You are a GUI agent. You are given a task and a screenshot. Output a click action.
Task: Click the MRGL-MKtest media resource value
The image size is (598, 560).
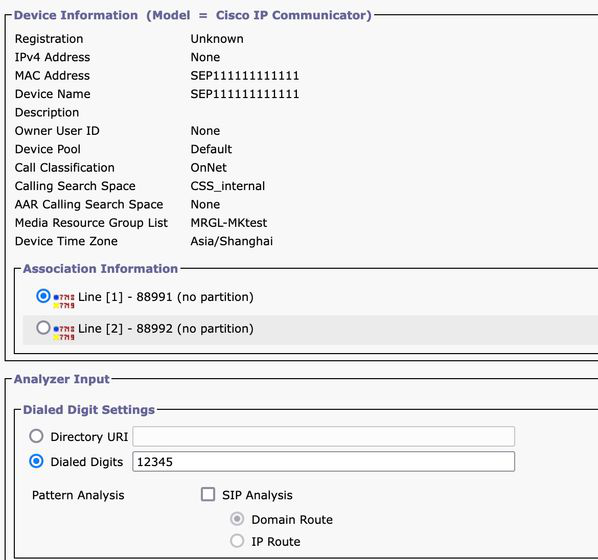tap(229, 223)
